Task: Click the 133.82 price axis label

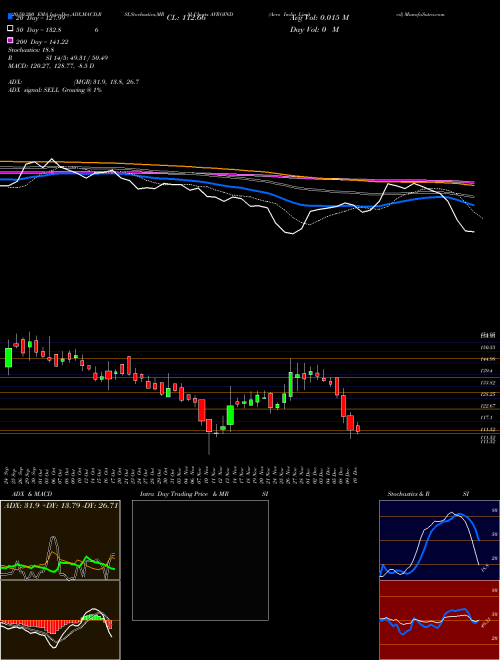Action: coord(488,383)
